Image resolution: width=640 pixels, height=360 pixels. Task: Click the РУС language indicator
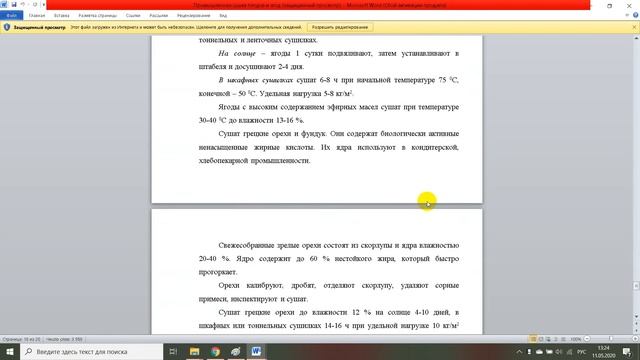point(582,351)
